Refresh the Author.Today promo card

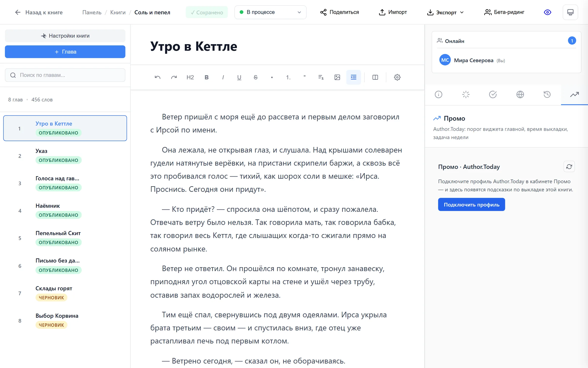point(569,167)
